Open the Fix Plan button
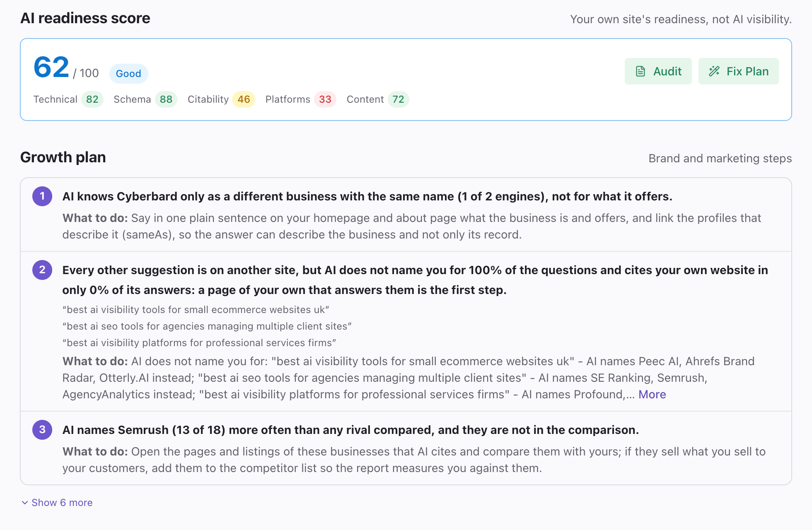 pos(738,71)
